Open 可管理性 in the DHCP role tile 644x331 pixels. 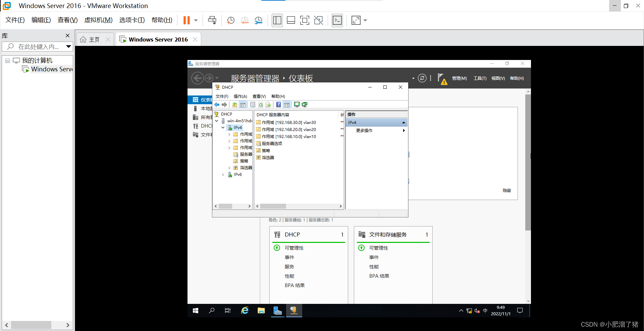coord(294,248)
